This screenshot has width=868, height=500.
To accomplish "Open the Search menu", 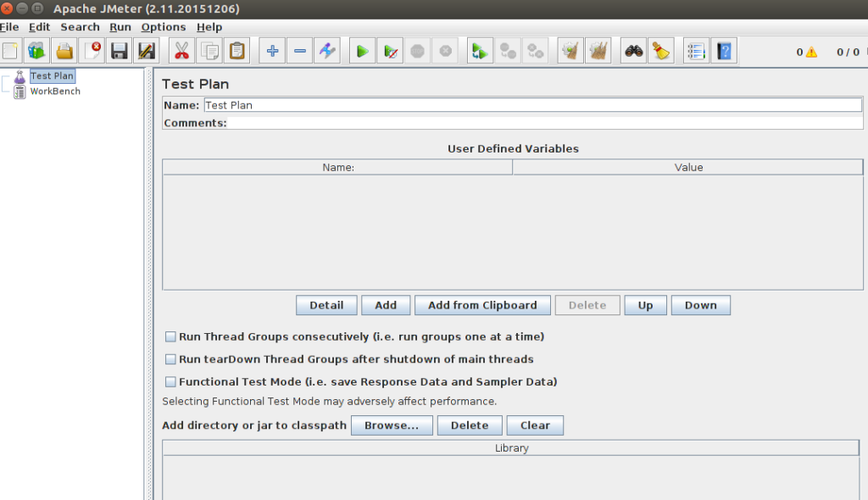I will 80,27.
